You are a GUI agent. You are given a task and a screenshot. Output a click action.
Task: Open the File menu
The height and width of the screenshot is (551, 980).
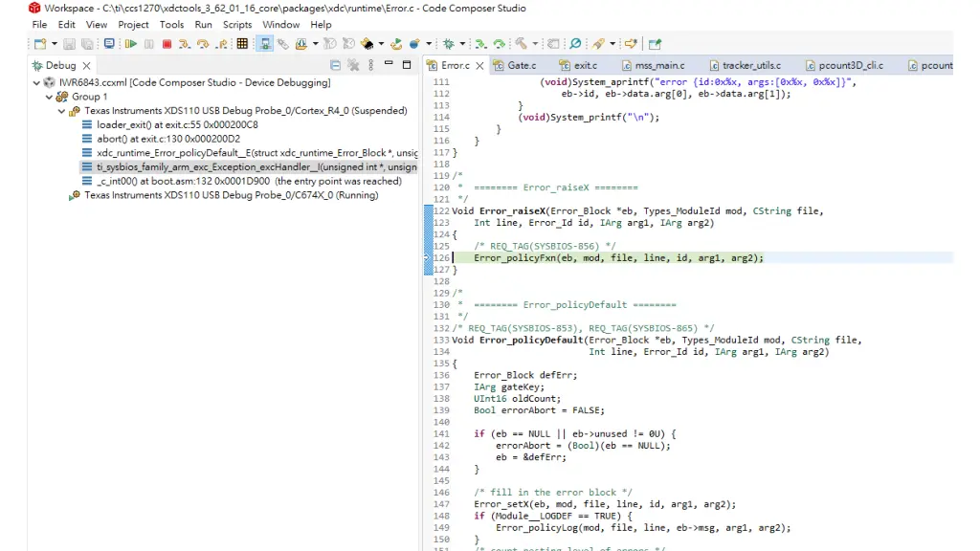coord(39,24)
